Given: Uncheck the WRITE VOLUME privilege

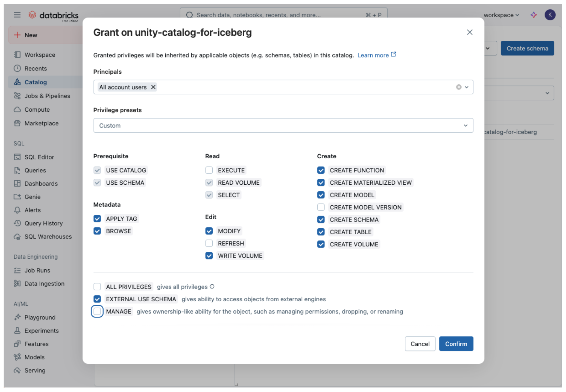Looking at the screenshot, I should point(209,255).
